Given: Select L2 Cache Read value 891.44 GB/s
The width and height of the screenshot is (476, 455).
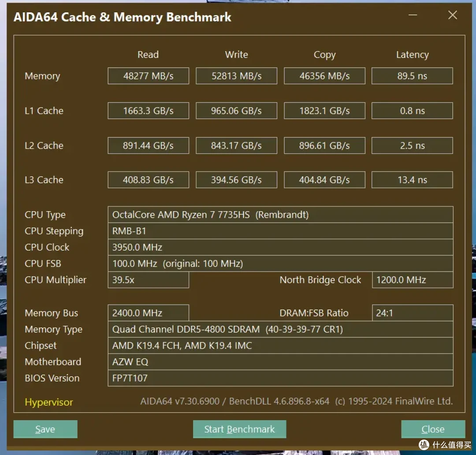Looking at the screenshot, I should [x=149, y=145].
